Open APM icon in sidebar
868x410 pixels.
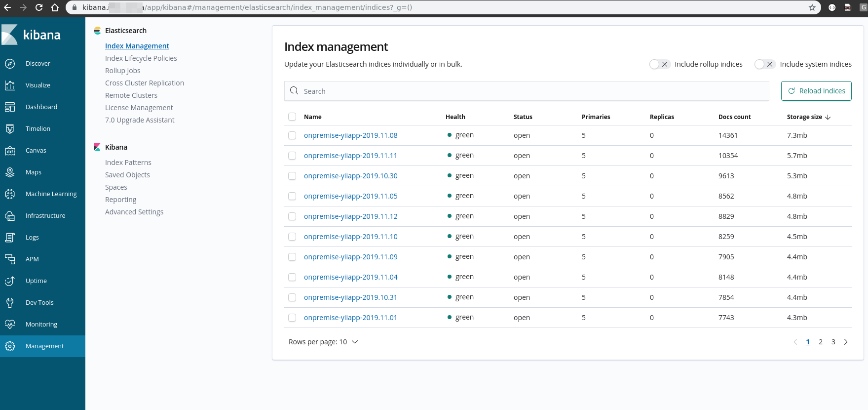9,259
